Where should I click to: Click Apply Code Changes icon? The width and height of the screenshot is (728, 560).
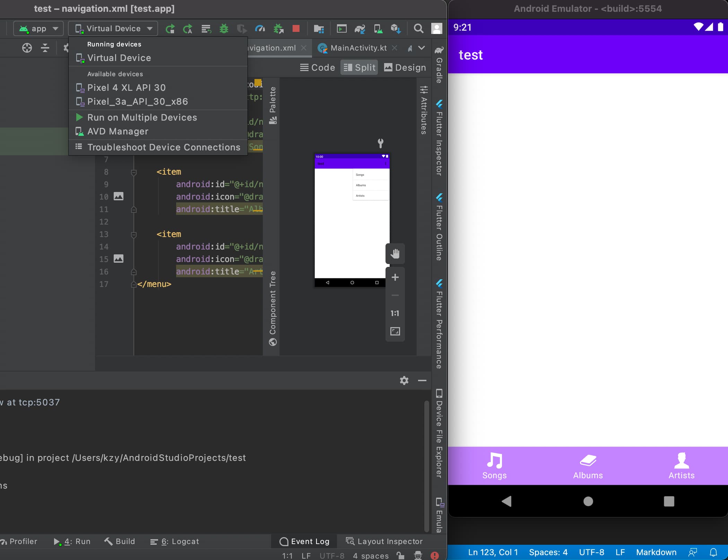pos(206,29)
